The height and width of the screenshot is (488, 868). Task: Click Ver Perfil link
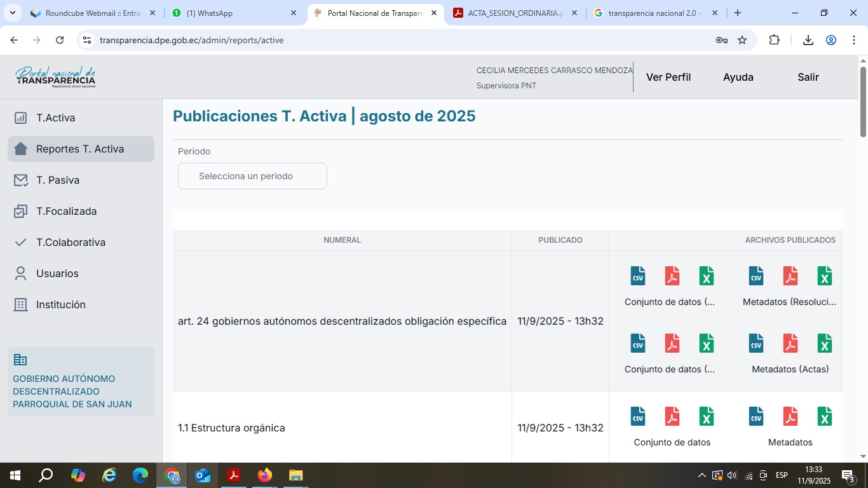tap(668, 77)
